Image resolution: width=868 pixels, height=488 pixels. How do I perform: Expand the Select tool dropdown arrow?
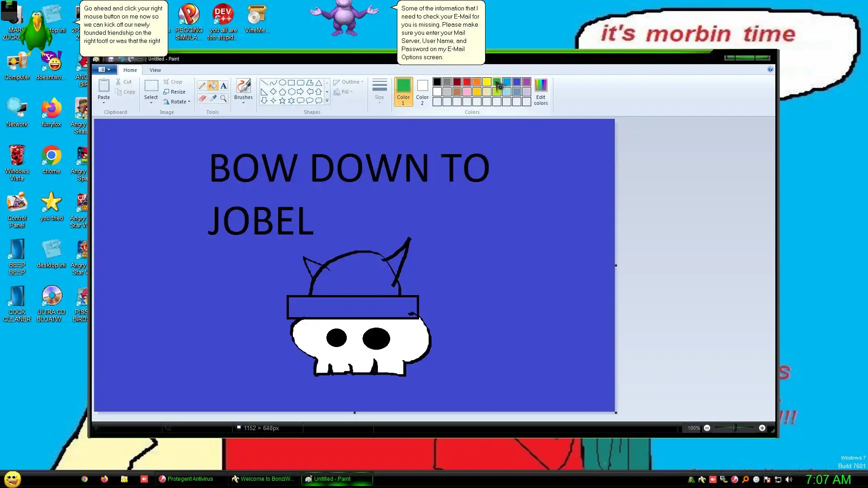pyautogui.click(x=151, y=103)
